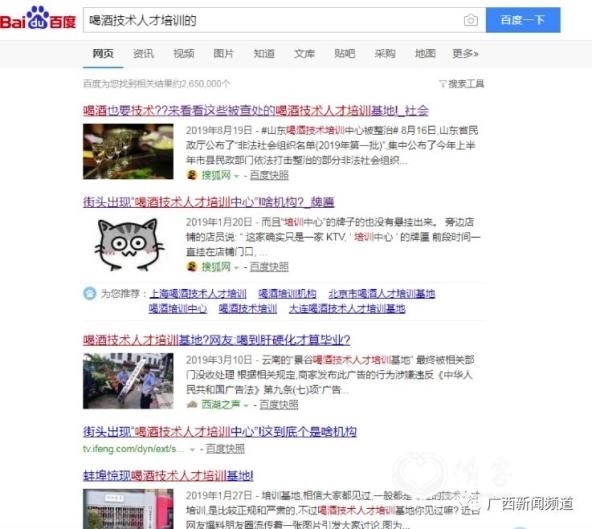Click the 西湖之声 source icon
592x529 pixels.
[192, 405]
